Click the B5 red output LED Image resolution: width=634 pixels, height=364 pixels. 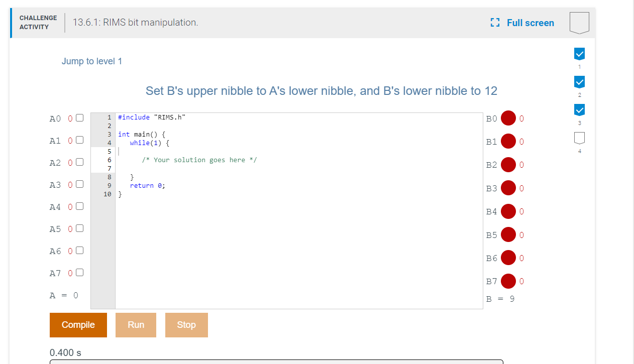click(508, 234)
